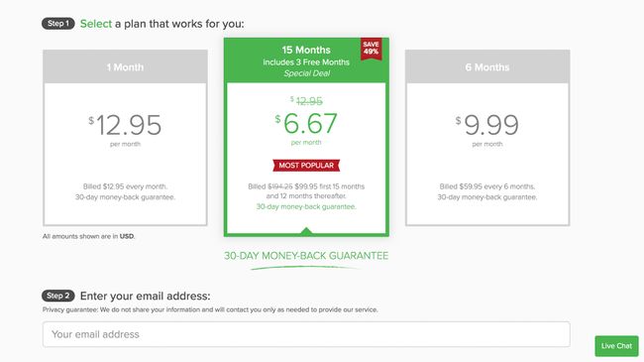Click the $9.99 per month price
644x362 pixels.
point(487,125)
